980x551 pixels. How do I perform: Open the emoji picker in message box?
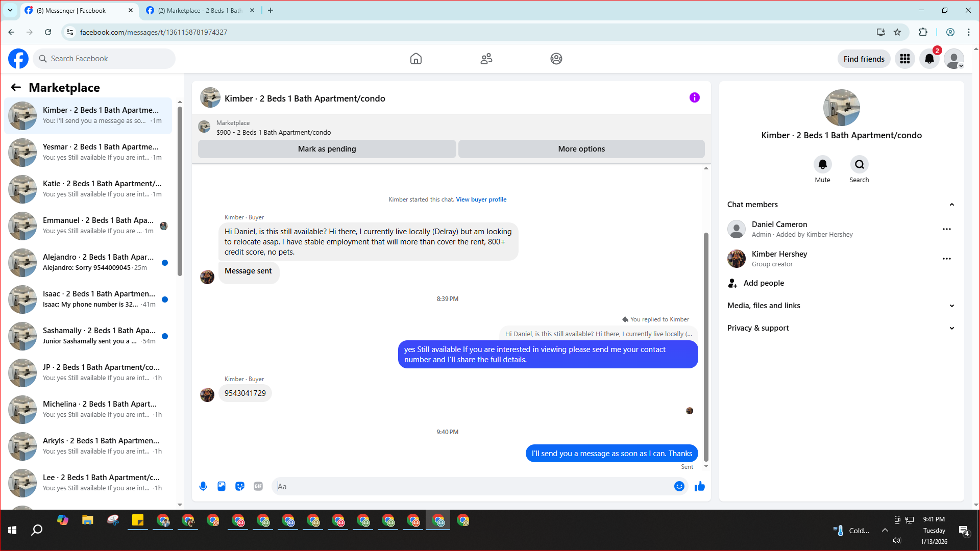point(679,486)
